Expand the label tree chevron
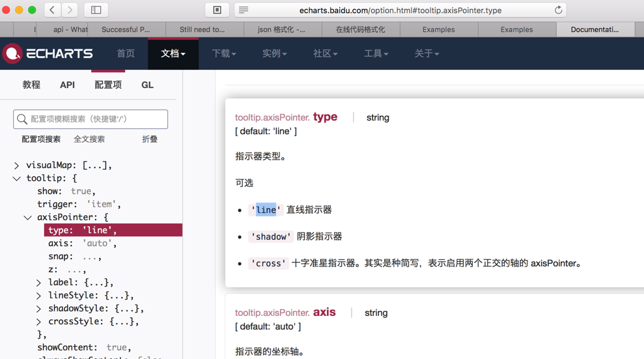The image size is (644, 359). point(38,283)
